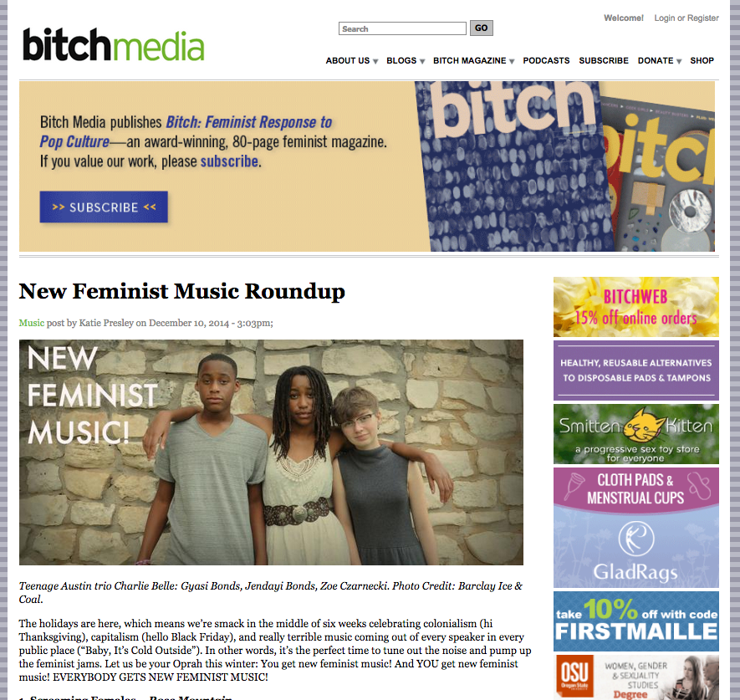Focus the Search input field
The image size is (740, 700).
[402, 28]
